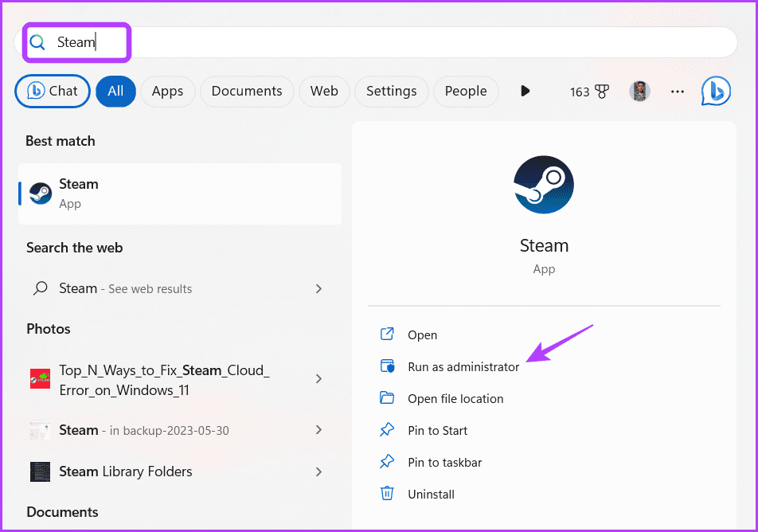Click thumbnail of Steam Cloud Error photo
Screen dimensions: 758x532
(40, 379)
